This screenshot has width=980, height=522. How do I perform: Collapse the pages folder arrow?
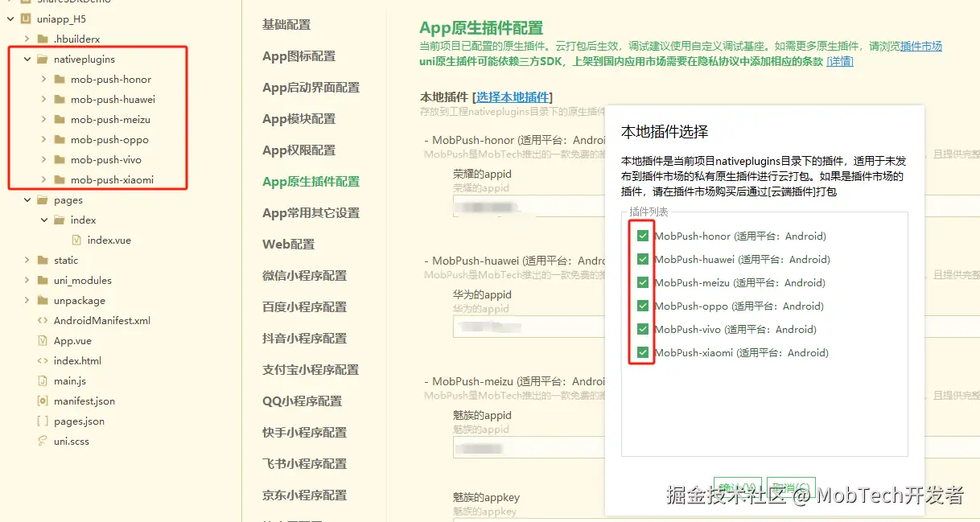tap(27, 199)
